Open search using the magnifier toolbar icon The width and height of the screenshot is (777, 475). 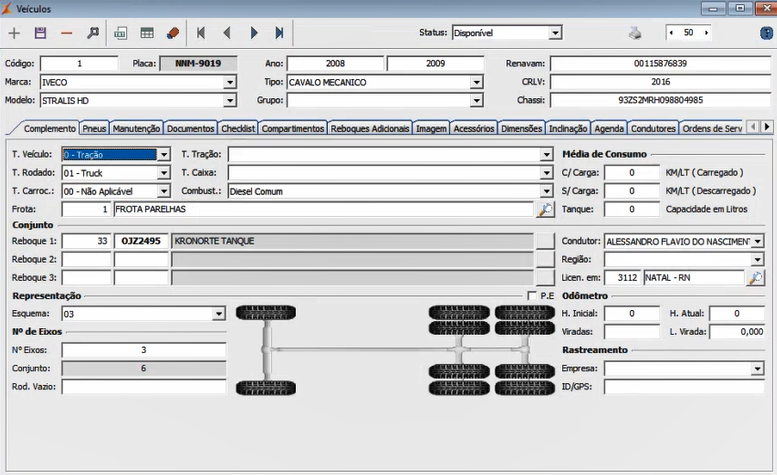coord(93,33)
